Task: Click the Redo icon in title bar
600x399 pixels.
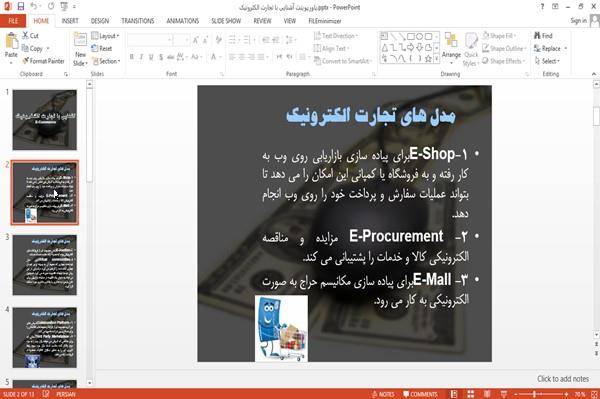Action: pyautogui.click(x=51, y=6)
